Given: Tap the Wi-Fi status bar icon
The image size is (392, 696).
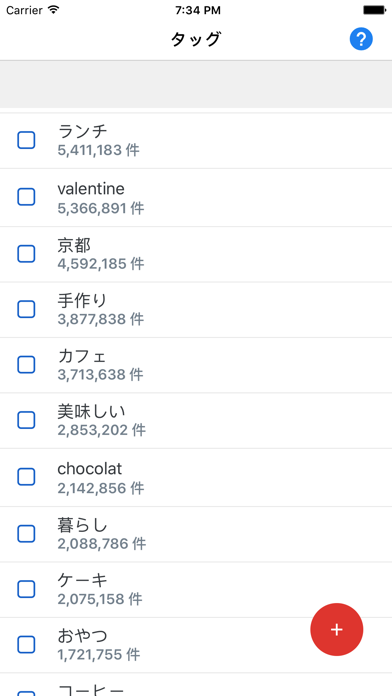Looking at the screenshot, I should (x=54, y=10).
